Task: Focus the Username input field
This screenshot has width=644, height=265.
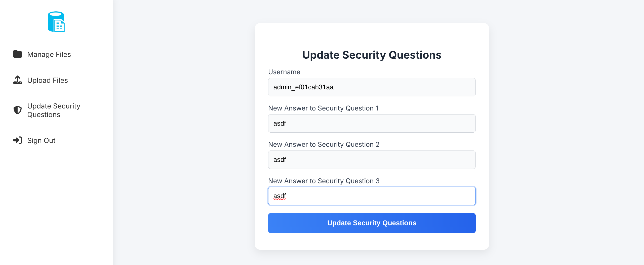Action: coord(372,87)
